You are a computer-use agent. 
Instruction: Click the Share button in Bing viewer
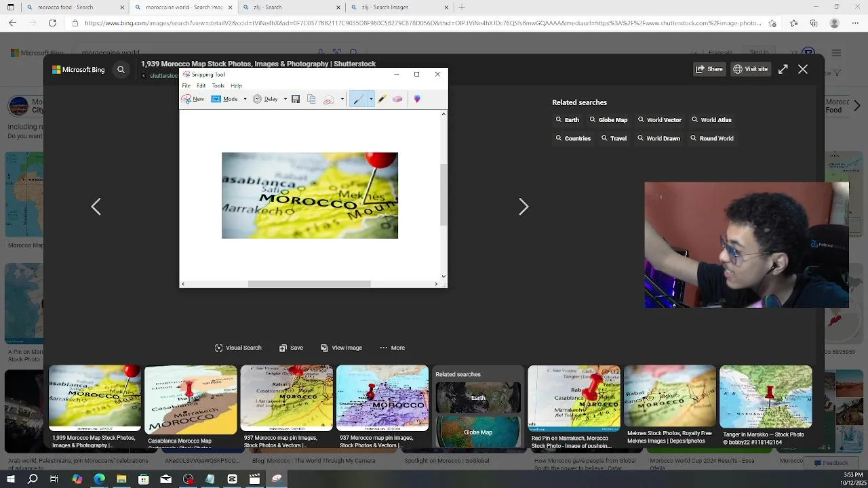(x=709, y=69)
